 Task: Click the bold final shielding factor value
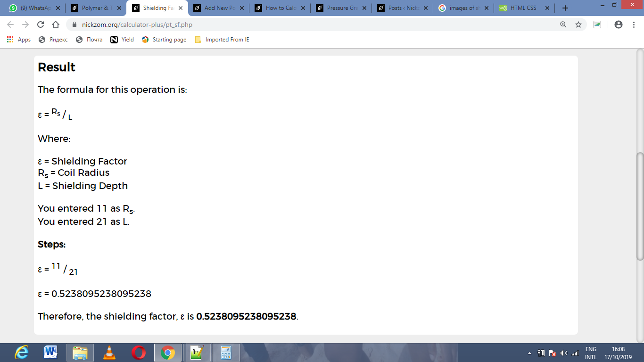pos(246,316)
